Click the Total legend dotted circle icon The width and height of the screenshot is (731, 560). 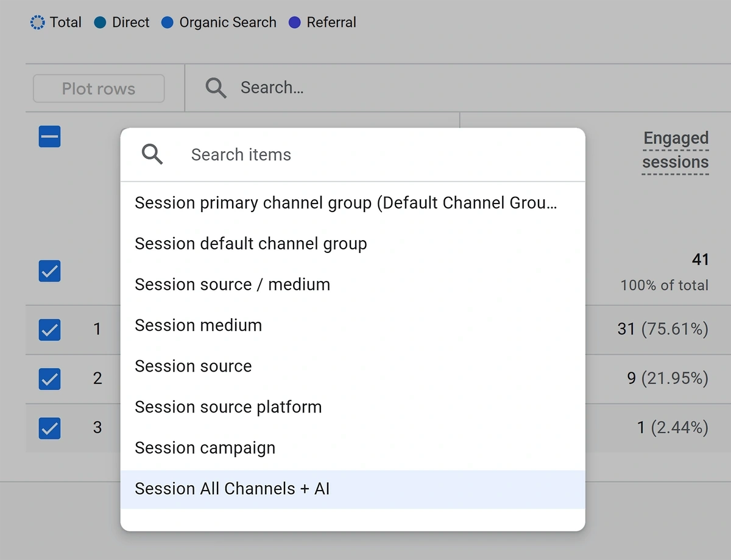[x=37, y=23]
